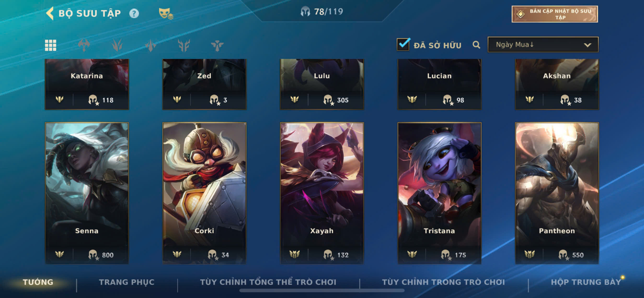Open Tùy Chỉnh Trong Trò Chơi tab
Screen dimensions: 644x298
tap(443, 282)
